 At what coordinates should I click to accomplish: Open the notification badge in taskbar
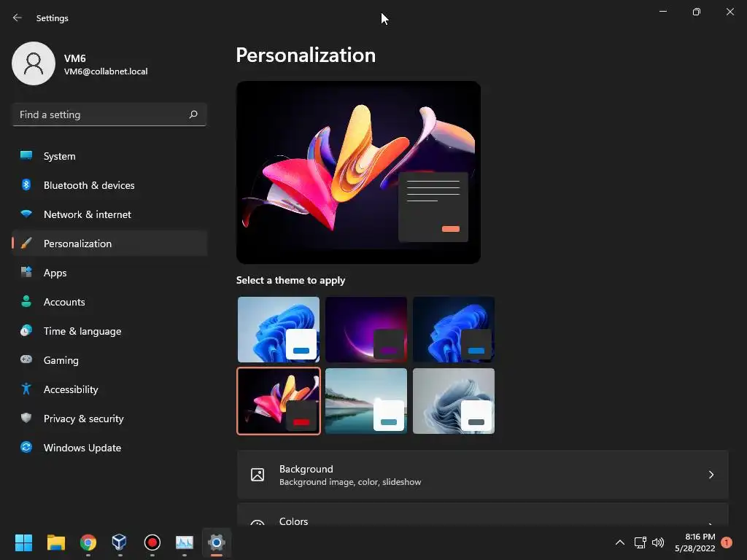coord(727,542)
